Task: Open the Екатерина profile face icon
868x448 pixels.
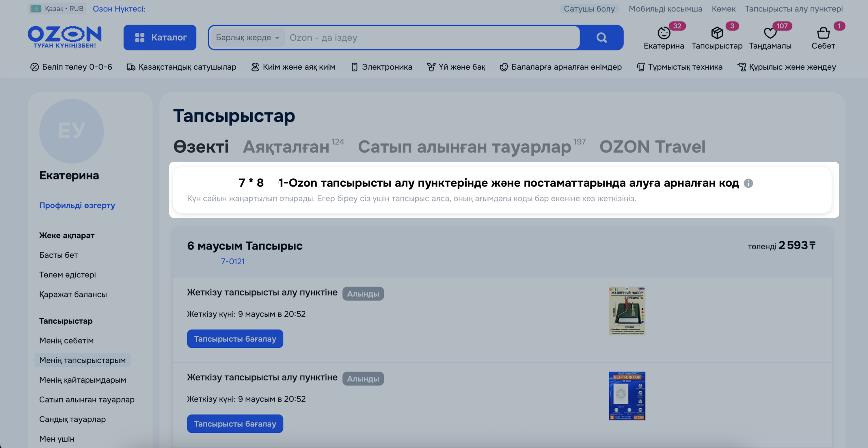Action: (x=664, y=33)
